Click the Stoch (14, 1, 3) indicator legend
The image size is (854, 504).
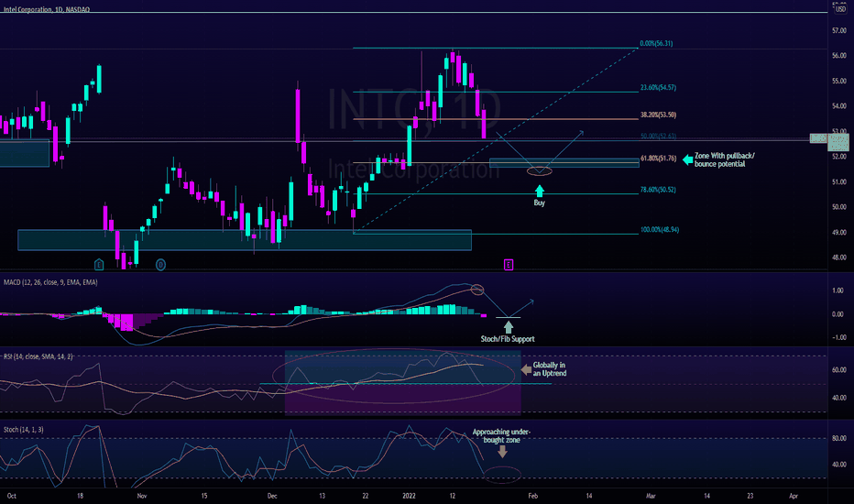[24, 430]
